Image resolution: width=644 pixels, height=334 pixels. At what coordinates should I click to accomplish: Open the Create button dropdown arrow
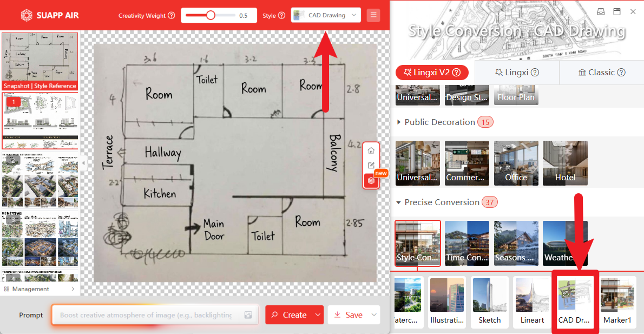[x=318, y=315]
